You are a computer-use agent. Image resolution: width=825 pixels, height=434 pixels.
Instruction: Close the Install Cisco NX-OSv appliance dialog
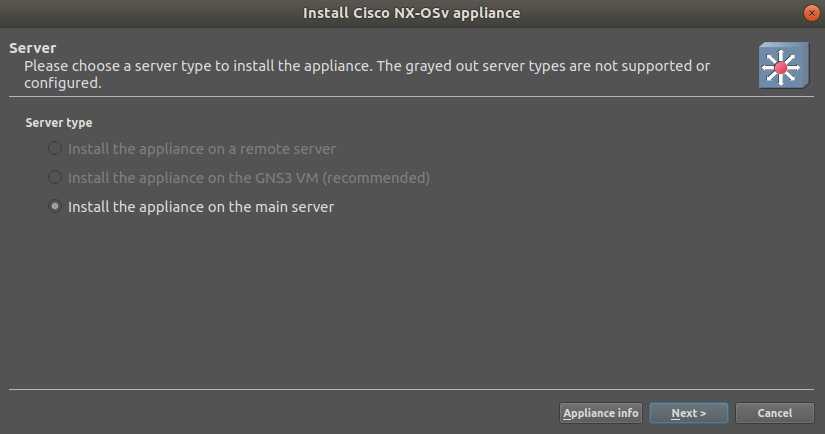[811, 13]
